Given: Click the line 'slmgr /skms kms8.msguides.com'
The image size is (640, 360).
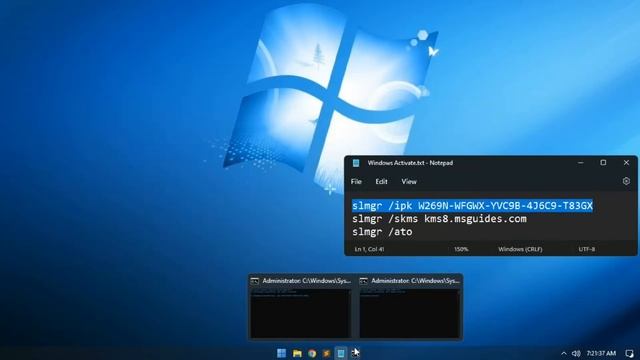Looking at the screenshot, I should (x=439, y=219).
